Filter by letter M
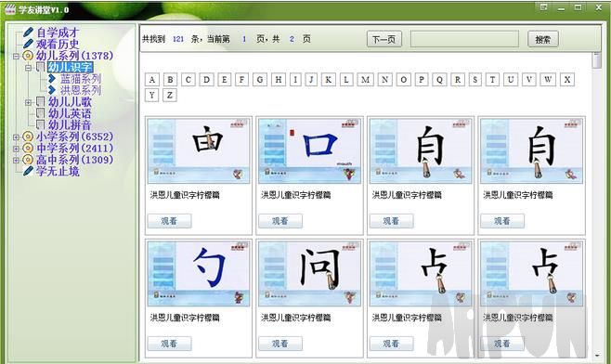This screenshot has height=364, width=611. (365, 80)
